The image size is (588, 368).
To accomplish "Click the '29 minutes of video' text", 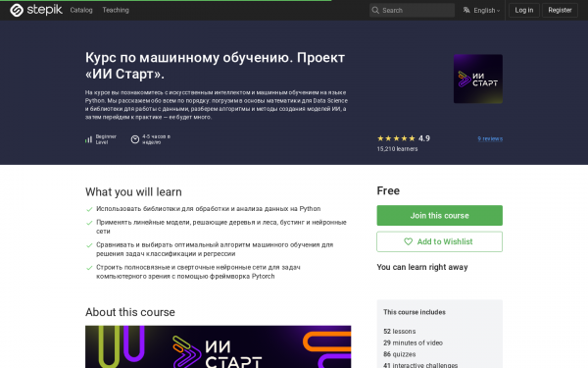I will (413, 342).
